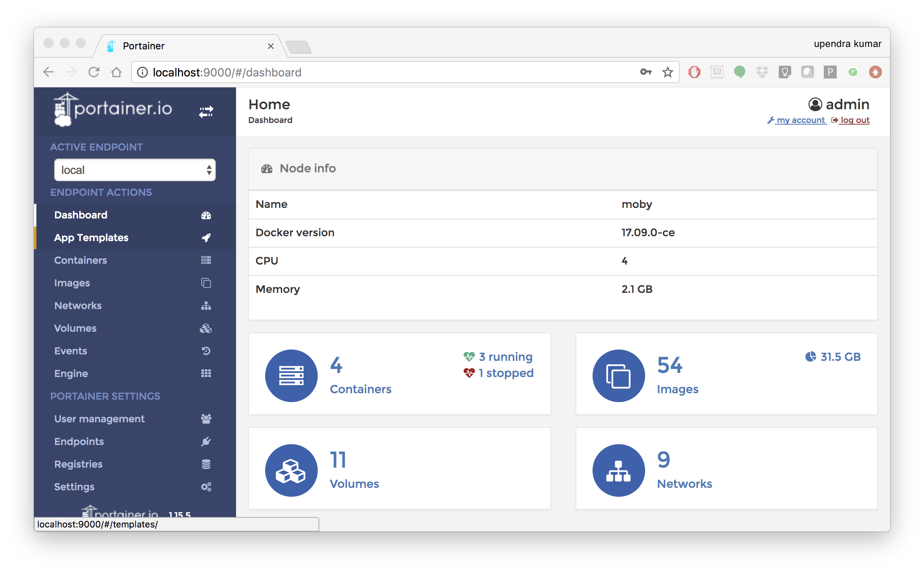924x572 pixels.
Task: Click the red hand adblock extension icon
Action: 694,72
